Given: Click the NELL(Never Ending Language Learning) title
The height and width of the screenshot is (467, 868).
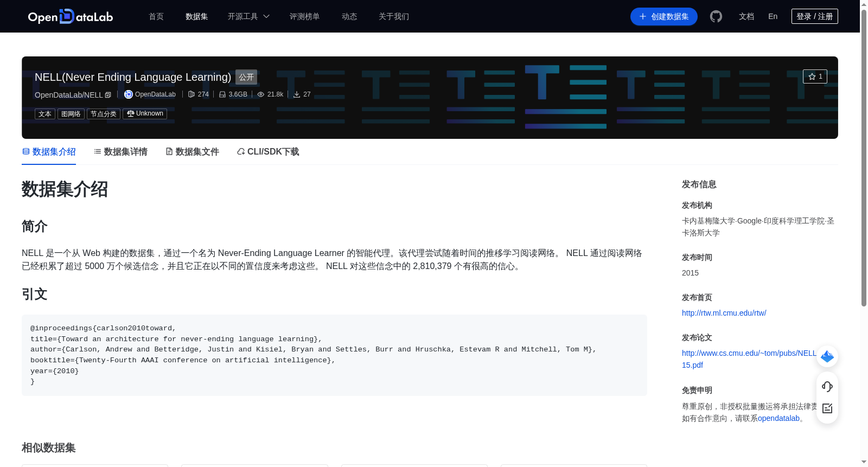Looking at the screenshot, I should [x=133, y=77].
